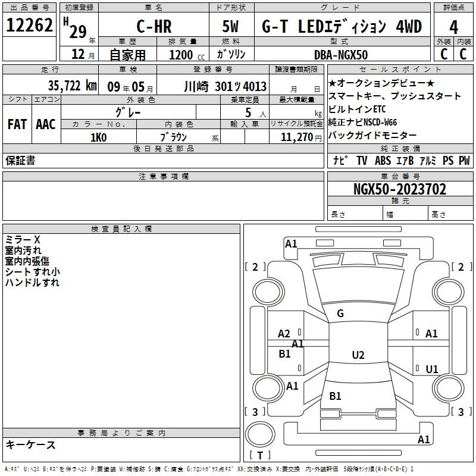Click inspector note 室内汚れ
Viewport: 476px width, 476px height.
[x=23, y=250]
